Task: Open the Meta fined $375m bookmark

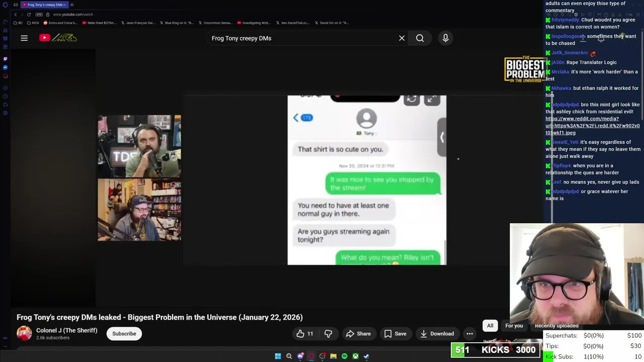Action: pos(99,23)
